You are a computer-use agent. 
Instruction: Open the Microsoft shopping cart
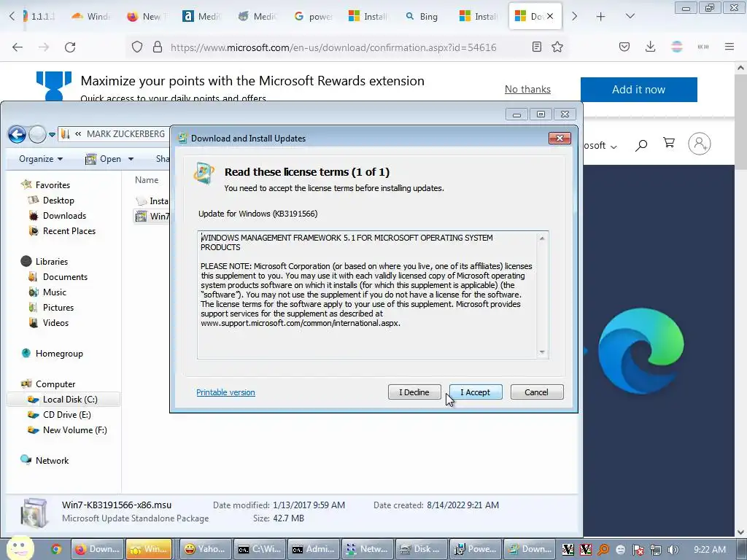coord(669,143)
